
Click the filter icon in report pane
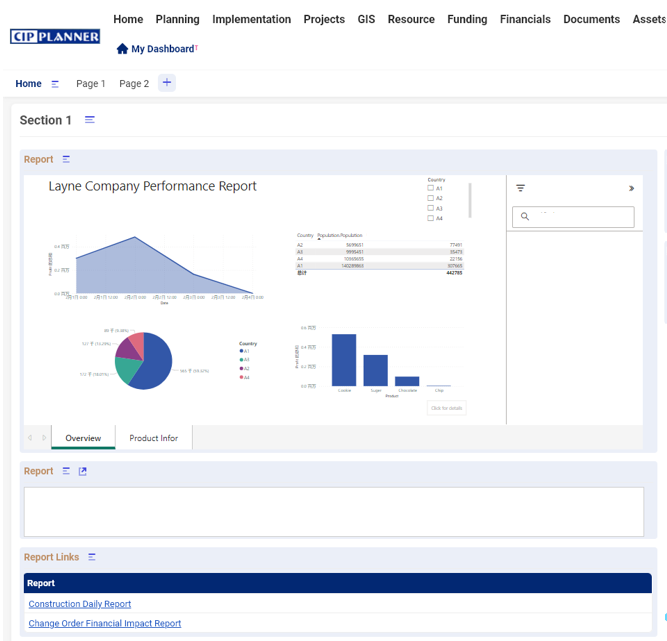coord(520,188)
